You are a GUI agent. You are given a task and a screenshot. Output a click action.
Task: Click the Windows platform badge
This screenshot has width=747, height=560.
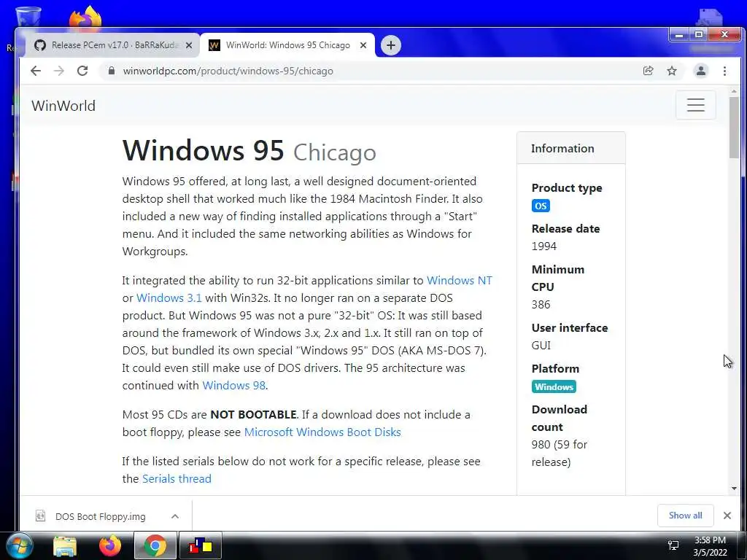[x=554, y=386]
